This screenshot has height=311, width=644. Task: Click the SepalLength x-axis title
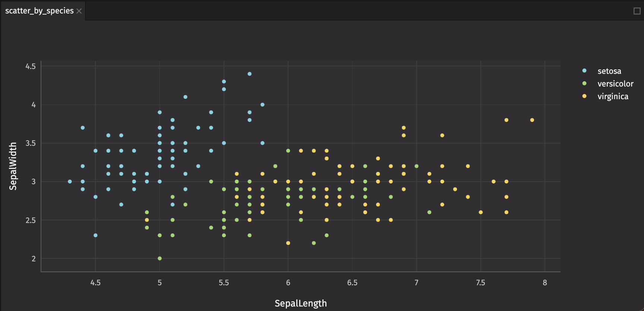tap(300, 303)
